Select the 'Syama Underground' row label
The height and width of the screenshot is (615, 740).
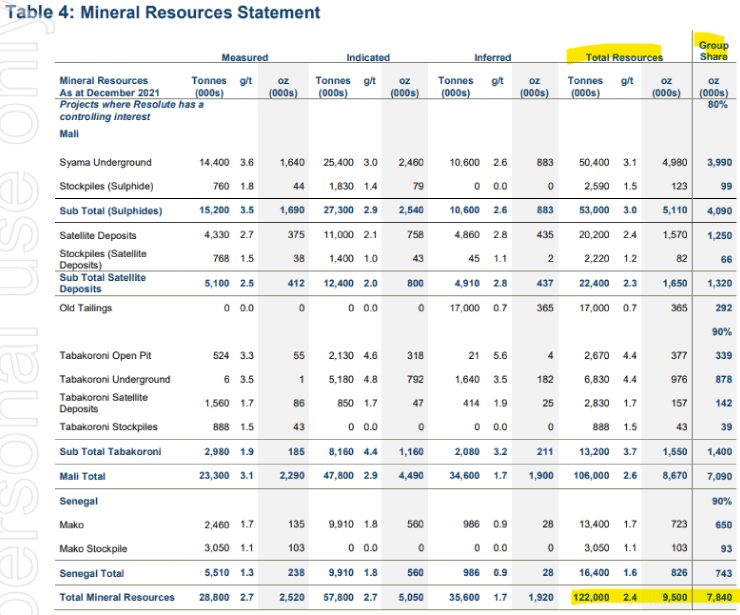coord(105,162)
